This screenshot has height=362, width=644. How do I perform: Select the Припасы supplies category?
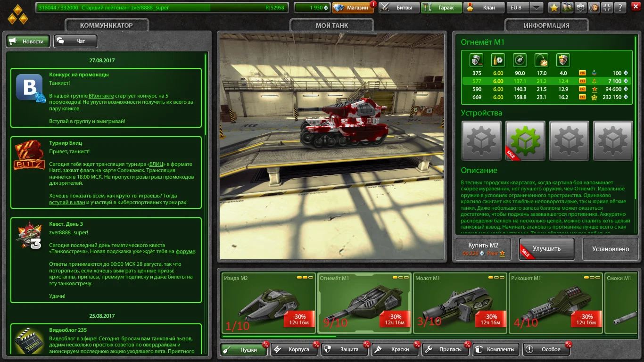[x=445, y=349]
